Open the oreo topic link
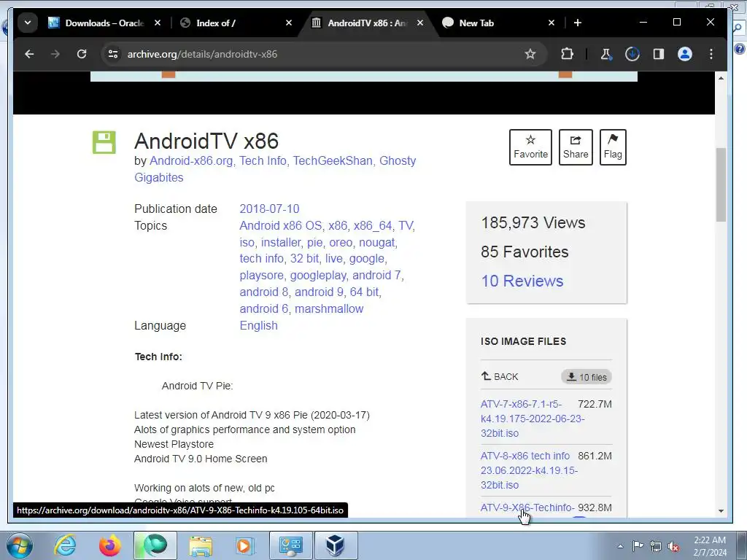The height and width of the screenshot is (560, 747). tap(341, 242)
